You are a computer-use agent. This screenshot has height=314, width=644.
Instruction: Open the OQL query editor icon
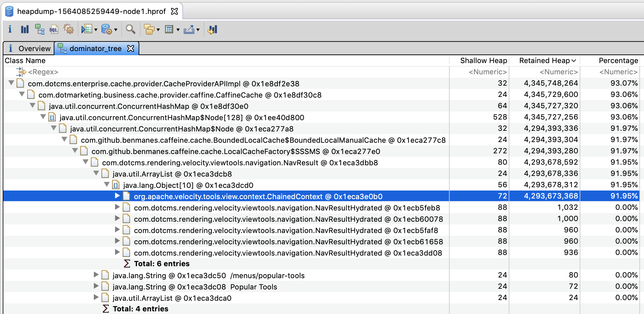click(54, 29)
